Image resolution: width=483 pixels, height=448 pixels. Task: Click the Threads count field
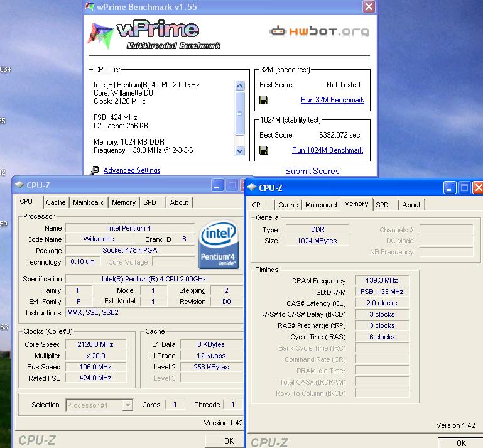tap(233, 405)
